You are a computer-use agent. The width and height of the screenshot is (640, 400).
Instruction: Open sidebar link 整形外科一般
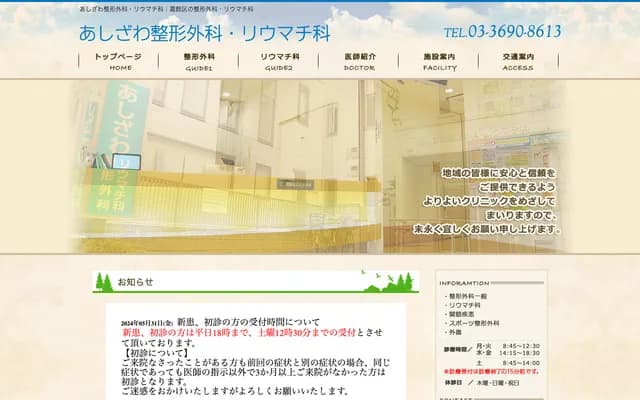[468, 296]
